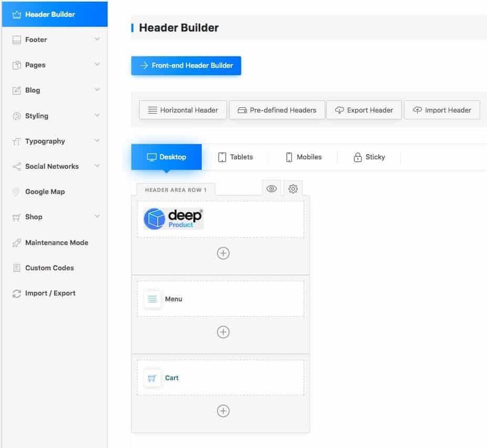Click the Export Header button

coord(364,110)
